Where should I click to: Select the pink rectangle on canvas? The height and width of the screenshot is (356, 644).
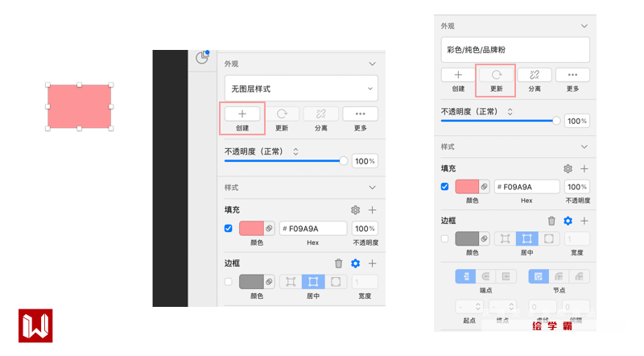[79, 106]
